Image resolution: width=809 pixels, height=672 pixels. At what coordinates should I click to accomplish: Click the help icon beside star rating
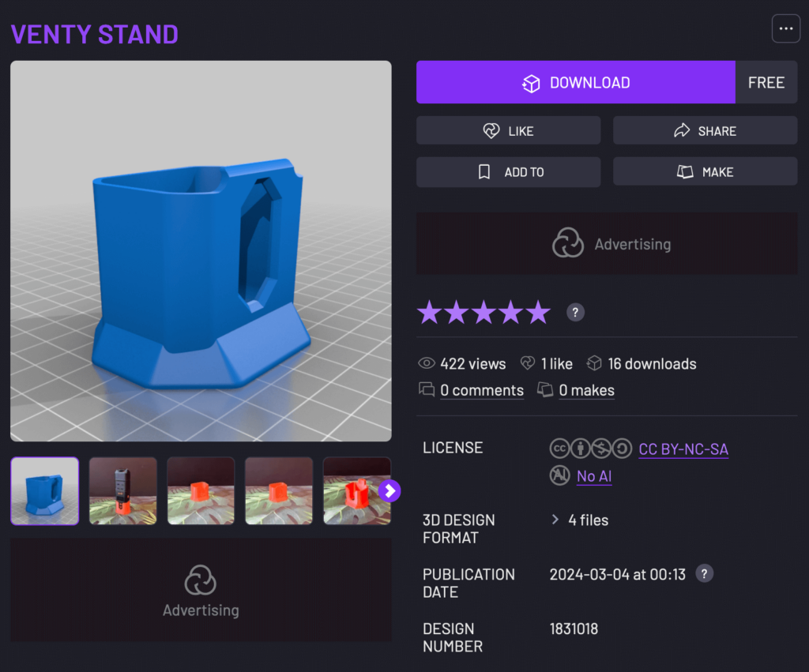coord(575,313)
